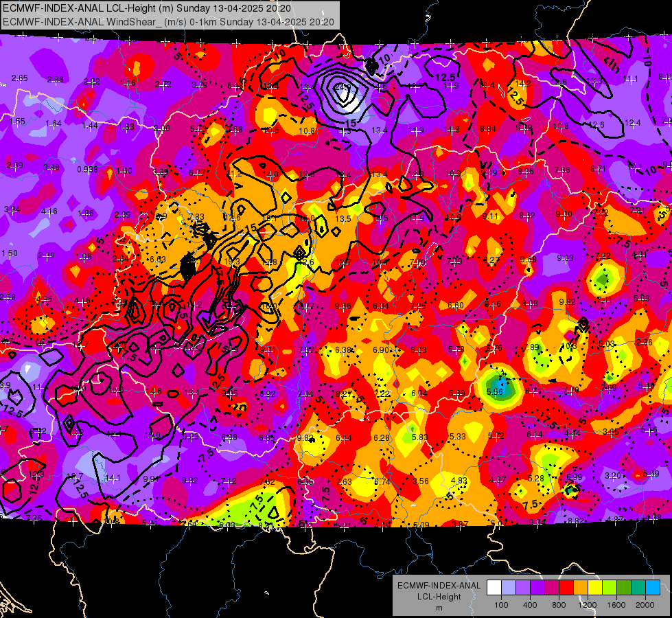672x618 pixels.
Task: Click the map value "5.33"
Action: click(457, 436)
